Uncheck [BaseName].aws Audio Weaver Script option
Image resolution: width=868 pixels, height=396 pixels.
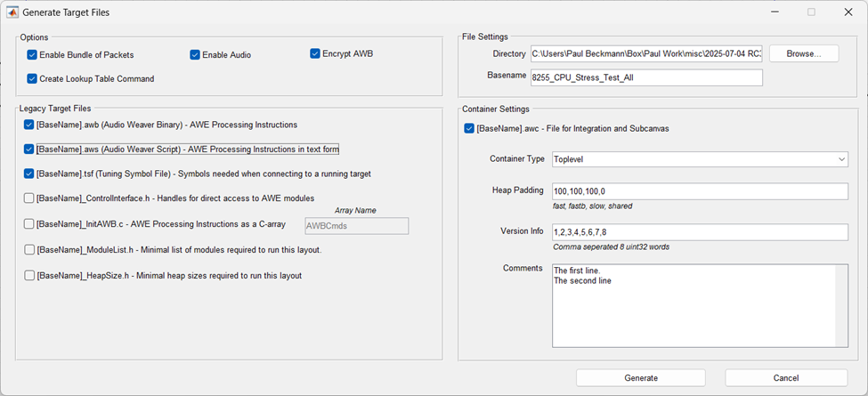pyautogui.click(x=29, y=150)
